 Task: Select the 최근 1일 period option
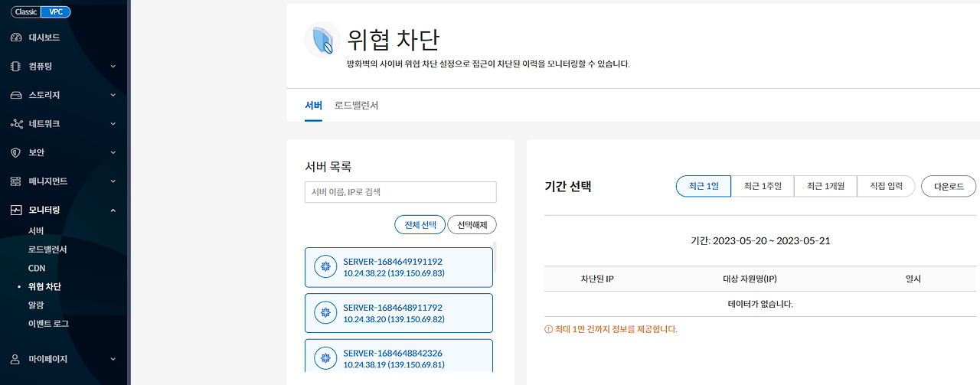tap(704, 186)
